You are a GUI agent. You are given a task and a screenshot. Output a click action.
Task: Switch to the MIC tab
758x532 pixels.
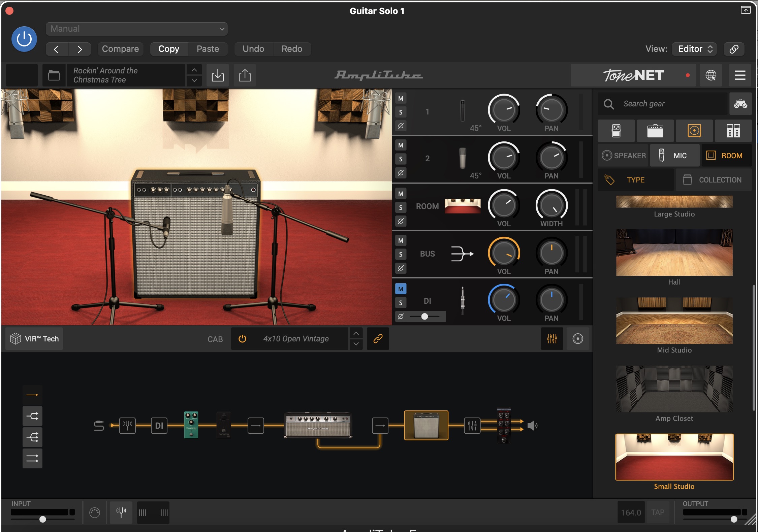coord(675,156)
